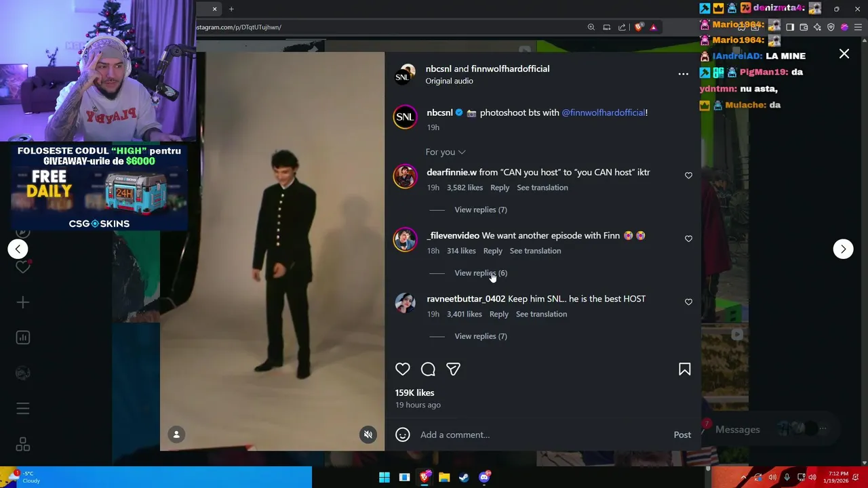This screenshot has height=488, width=868.
Task: Open dearfinnie.w username link
Action: pyautogui.click(x=452, y=172)
